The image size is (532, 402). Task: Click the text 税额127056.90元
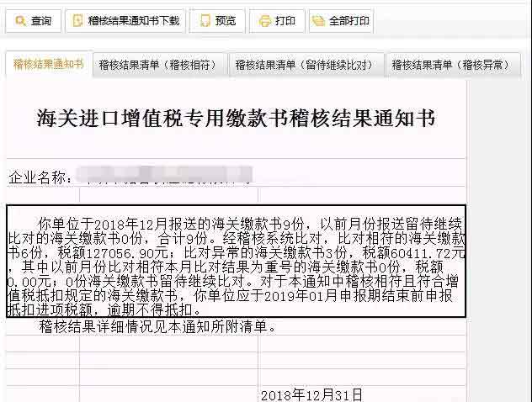click(x=113, y=253)
